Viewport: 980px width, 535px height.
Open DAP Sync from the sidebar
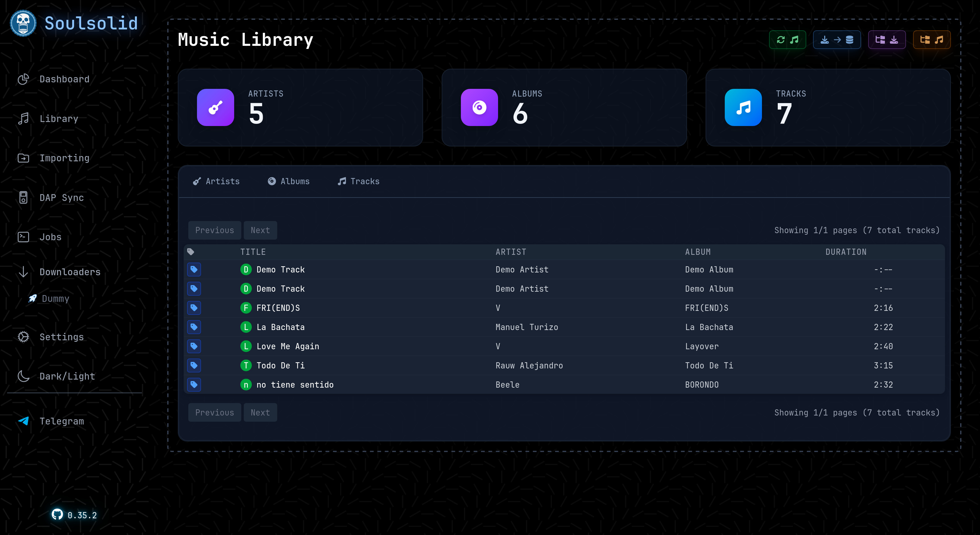coord(61,197)
